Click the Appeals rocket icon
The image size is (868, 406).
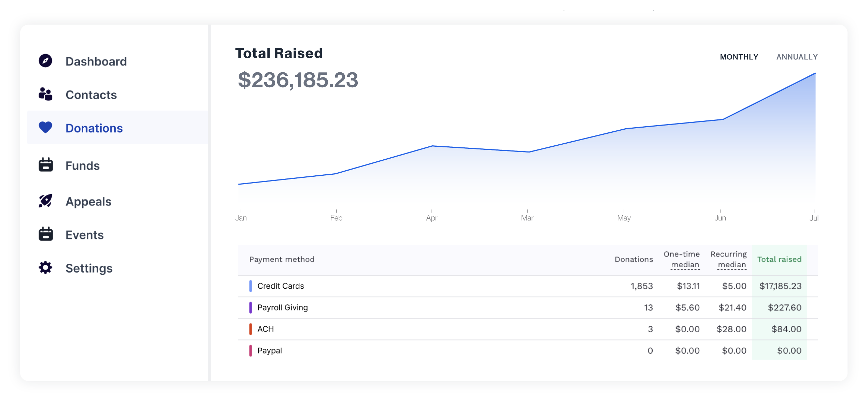[x=45, y=201]
